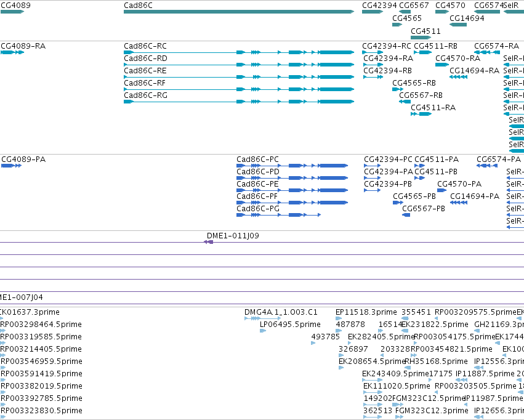This screenshot has height=420, width=524.
Task: Select the Cad86C-PE protein label
Action: pyautogui.click(x=257, y=184)
